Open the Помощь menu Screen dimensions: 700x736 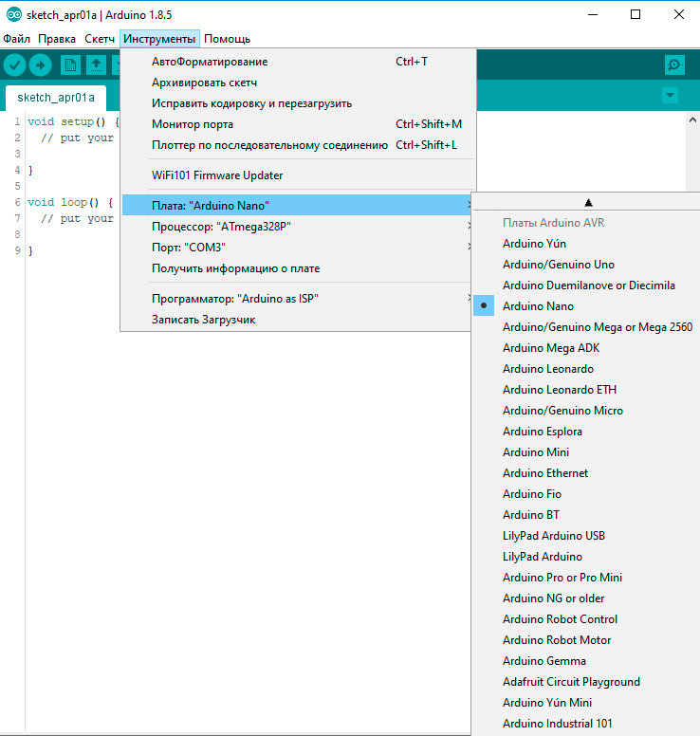228,39
